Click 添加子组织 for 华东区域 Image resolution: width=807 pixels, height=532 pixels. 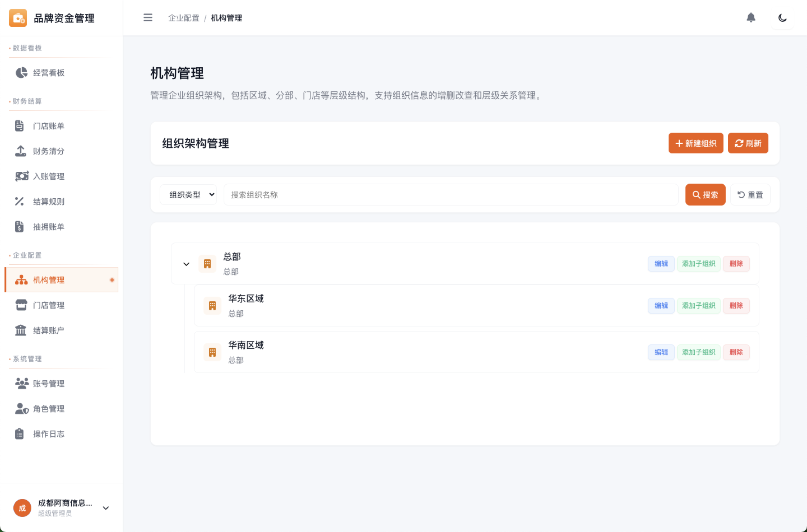point(698,306)
